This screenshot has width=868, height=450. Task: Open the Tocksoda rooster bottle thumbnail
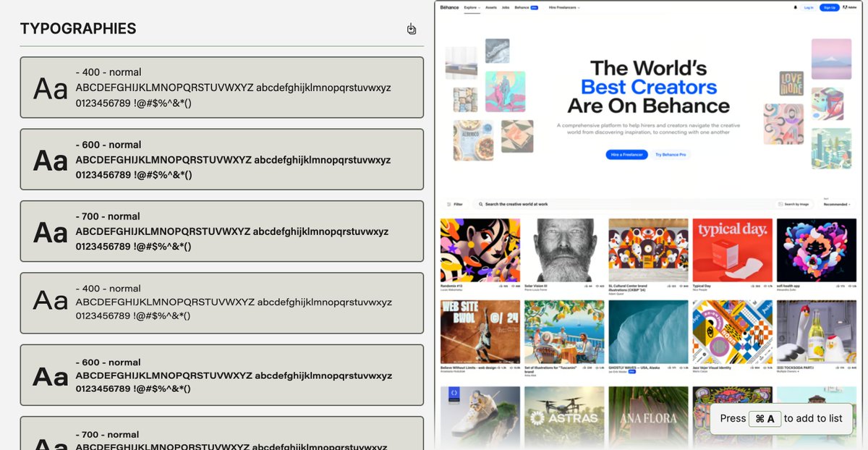tap(816, 332)
